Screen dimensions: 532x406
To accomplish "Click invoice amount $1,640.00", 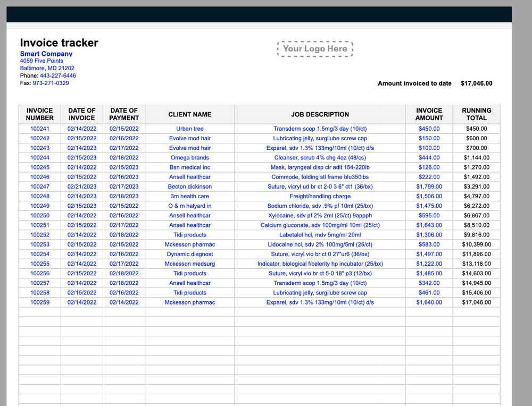I will [x=429, y=302].
